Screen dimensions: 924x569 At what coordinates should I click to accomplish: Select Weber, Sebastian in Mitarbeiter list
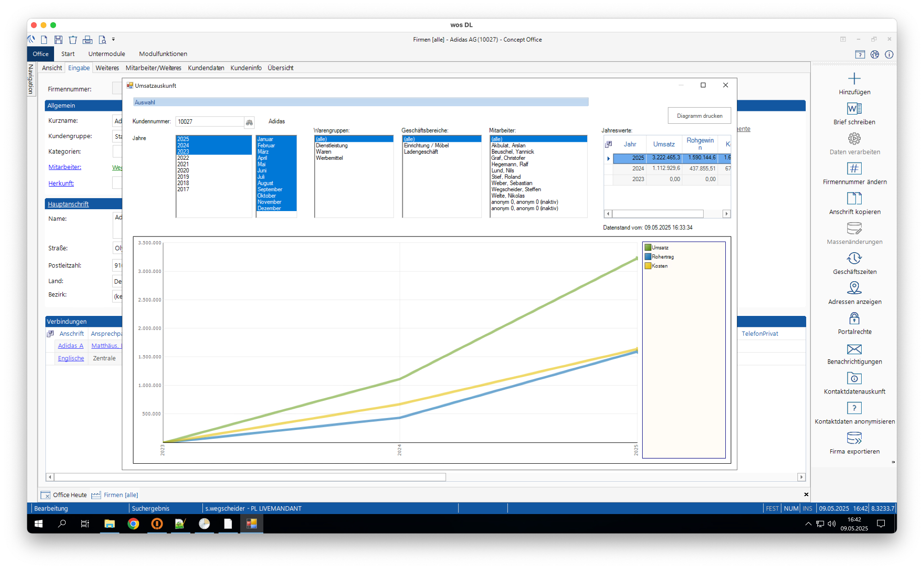(538, 183)
